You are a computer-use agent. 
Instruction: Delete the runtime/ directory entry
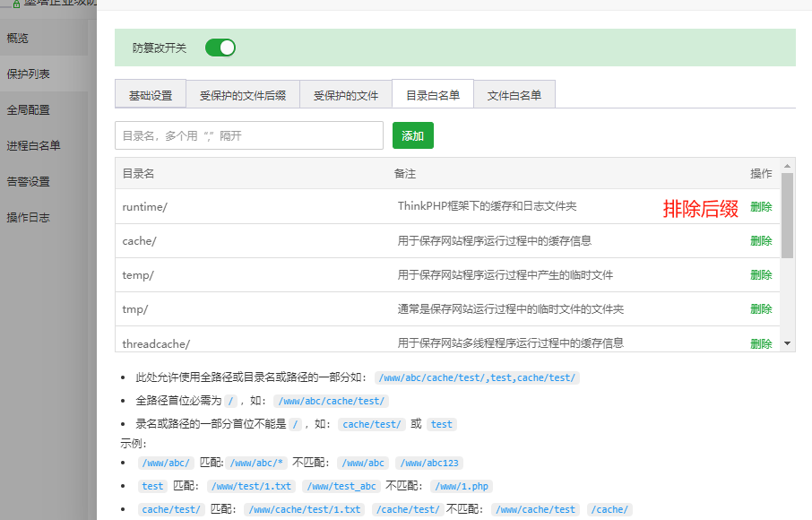(x=761, y=206)
